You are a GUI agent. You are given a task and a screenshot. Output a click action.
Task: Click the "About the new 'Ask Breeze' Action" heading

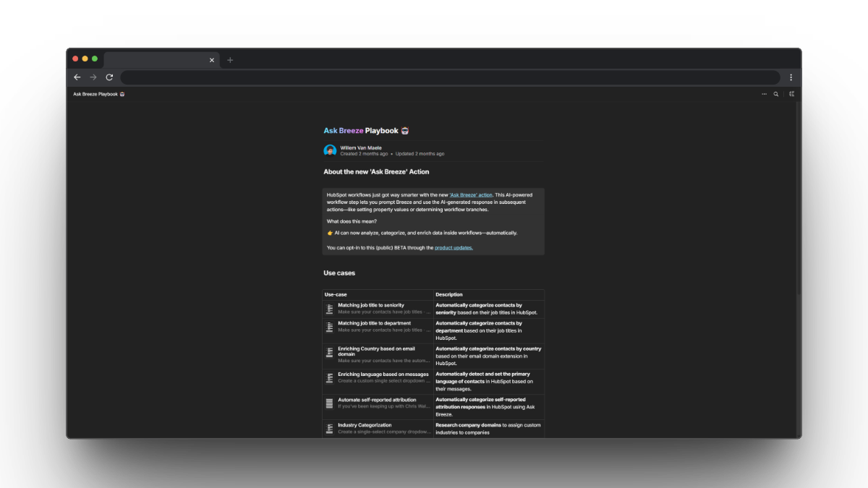coord(376,172)
